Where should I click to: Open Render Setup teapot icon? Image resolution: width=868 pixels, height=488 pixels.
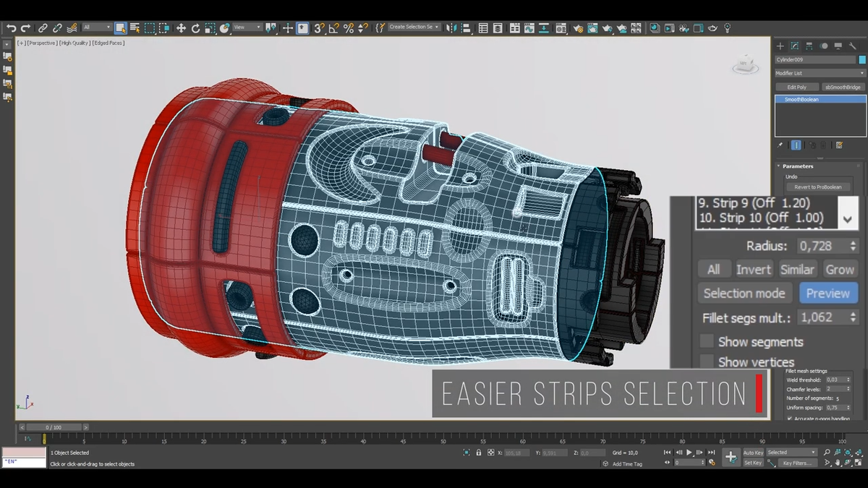pyautogui.click(x=577, y=28)
